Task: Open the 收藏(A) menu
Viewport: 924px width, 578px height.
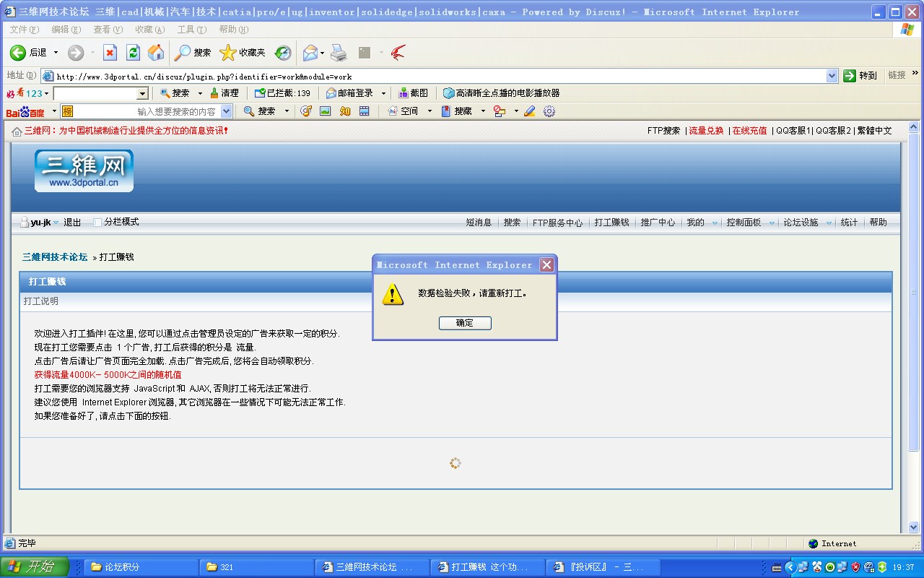Action: 149,30
